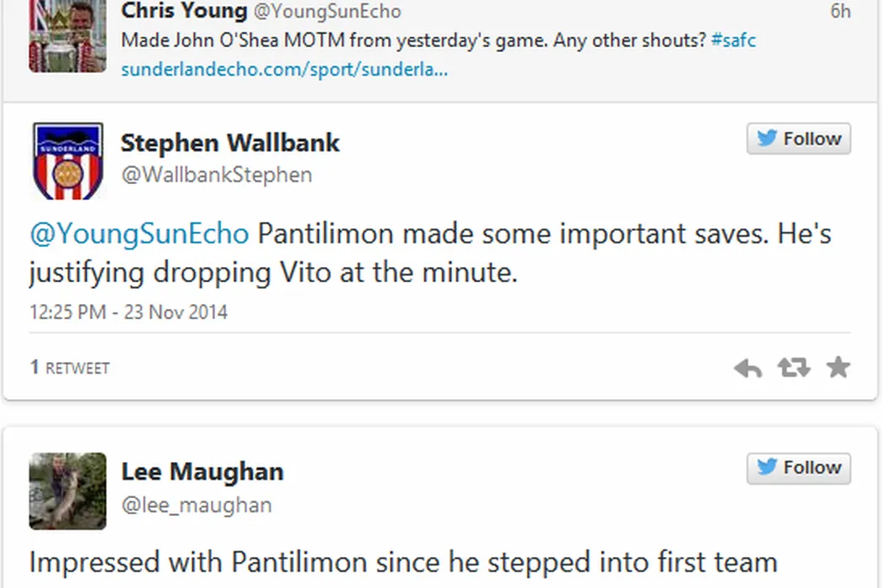Open the 6h timestamp on Chris Young's tweet
The height and width of the screenshot is (588, 882).
point(840,12)
